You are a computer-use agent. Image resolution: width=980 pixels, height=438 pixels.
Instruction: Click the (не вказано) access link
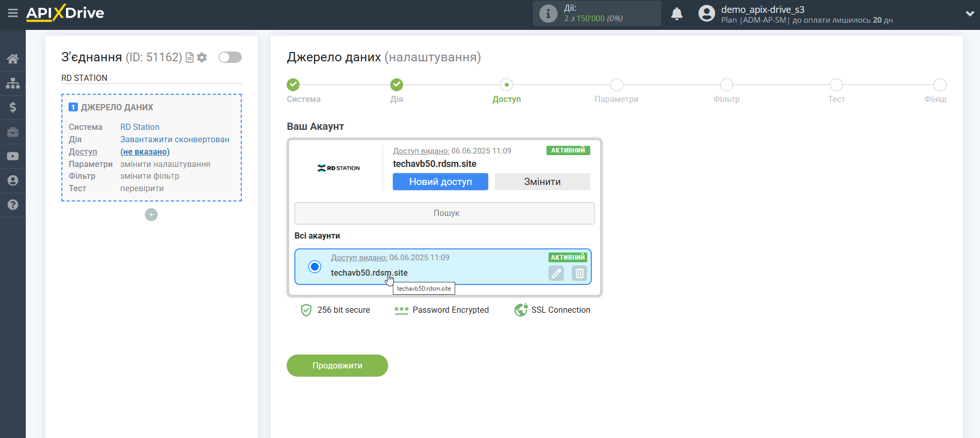coord(145,151)
